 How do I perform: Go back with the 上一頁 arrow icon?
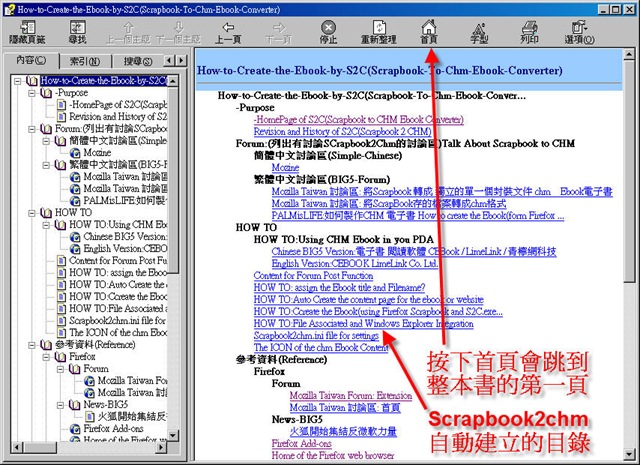tap(228, 27)
